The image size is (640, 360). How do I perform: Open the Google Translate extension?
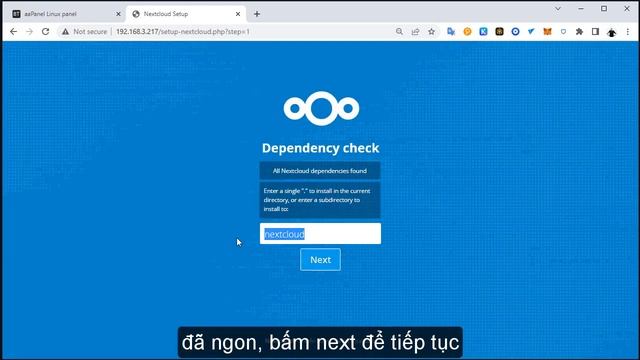click(451, 31)
